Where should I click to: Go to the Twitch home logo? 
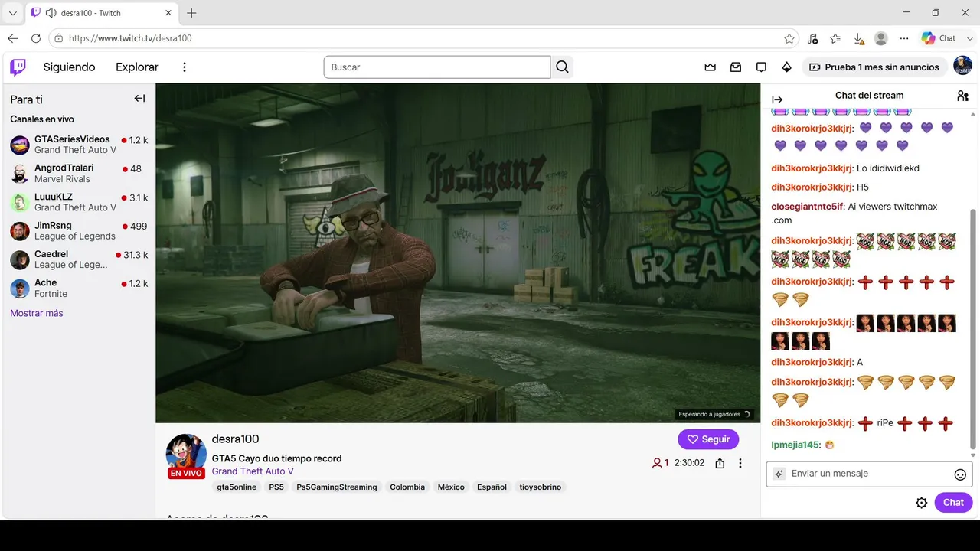pos(18,67)
